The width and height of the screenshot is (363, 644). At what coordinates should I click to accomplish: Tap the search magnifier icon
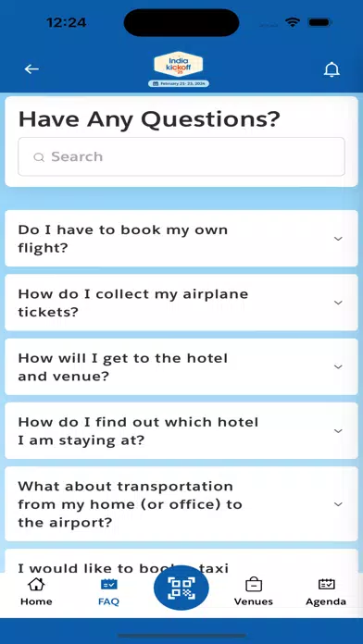(x=39, y=157)
